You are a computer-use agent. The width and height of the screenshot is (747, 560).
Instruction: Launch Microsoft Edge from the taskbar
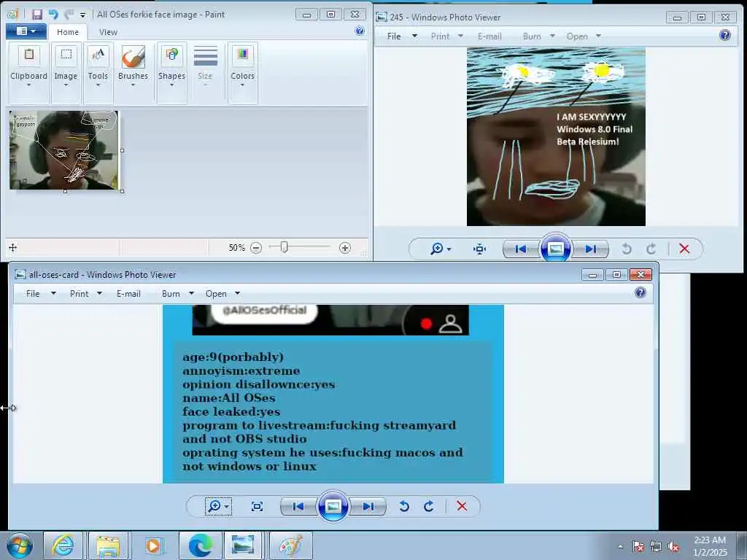(200, 545)
